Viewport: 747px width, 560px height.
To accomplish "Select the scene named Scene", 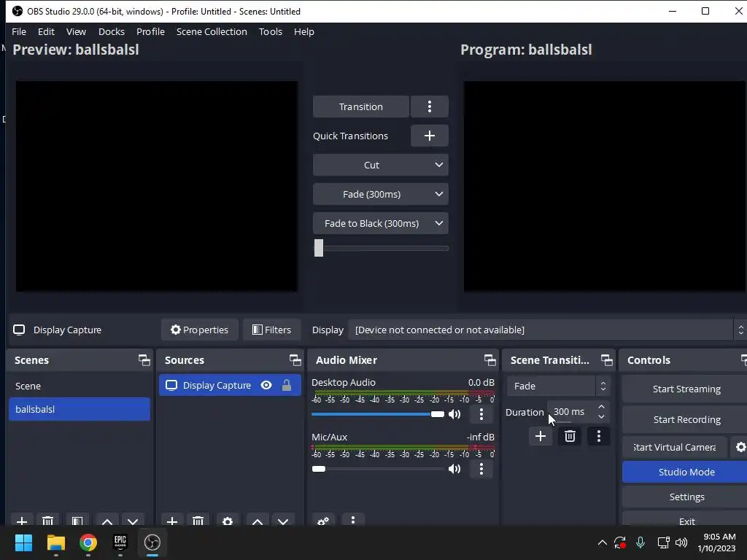I will point(79,386).
